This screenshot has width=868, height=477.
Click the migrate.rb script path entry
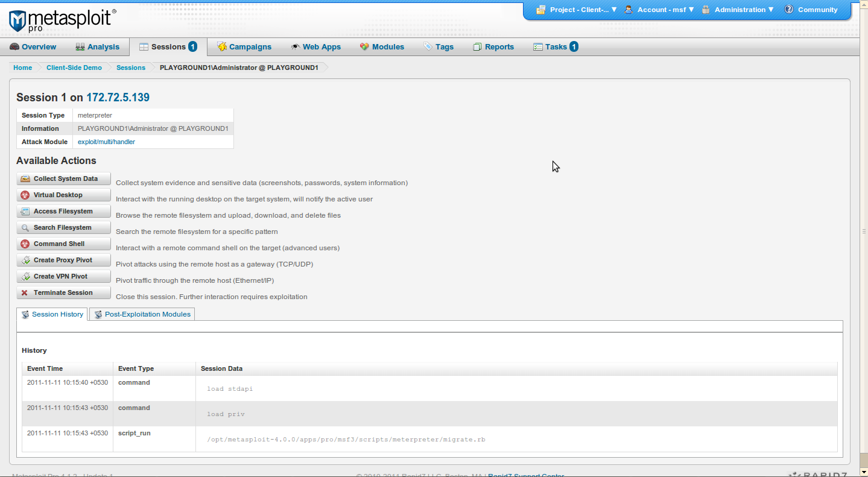tap(346, 440)
